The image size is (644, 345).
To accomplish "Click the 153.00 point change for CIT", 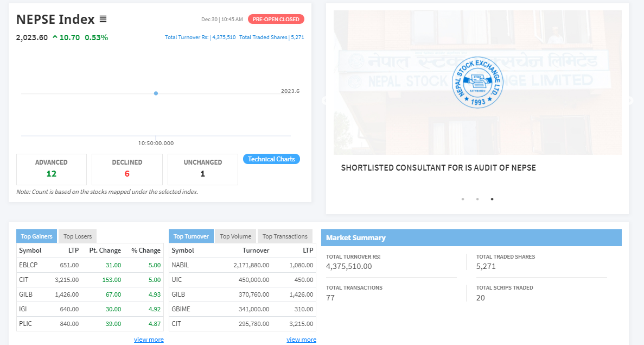I will 112,280.
